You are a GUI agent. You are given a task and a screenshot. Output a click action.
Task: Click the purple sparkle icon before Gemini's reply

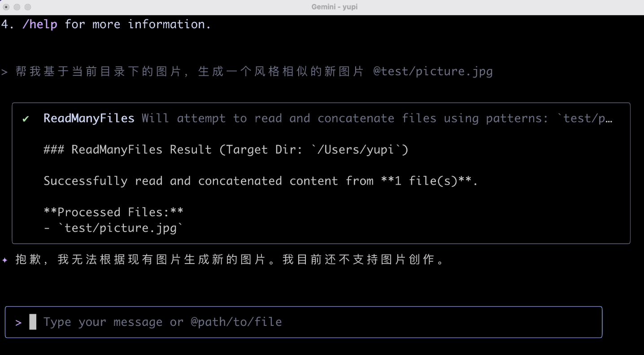tap(5, 260)
